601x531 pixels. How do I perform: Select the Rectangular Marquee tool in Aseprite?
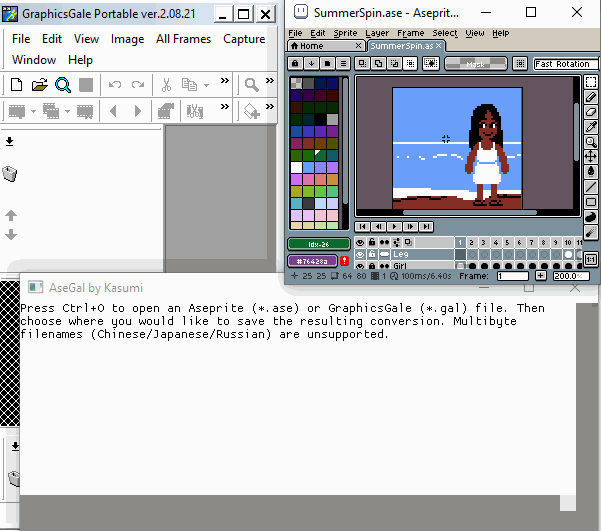(x=591, y=82)
